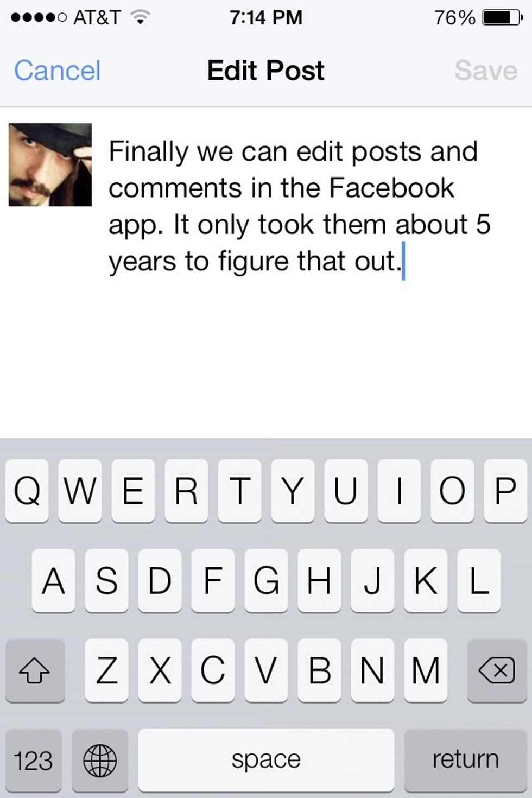The height and width of the screenshot is (798, 532).
Task: Tap the L key
Action: pos(479,580)
